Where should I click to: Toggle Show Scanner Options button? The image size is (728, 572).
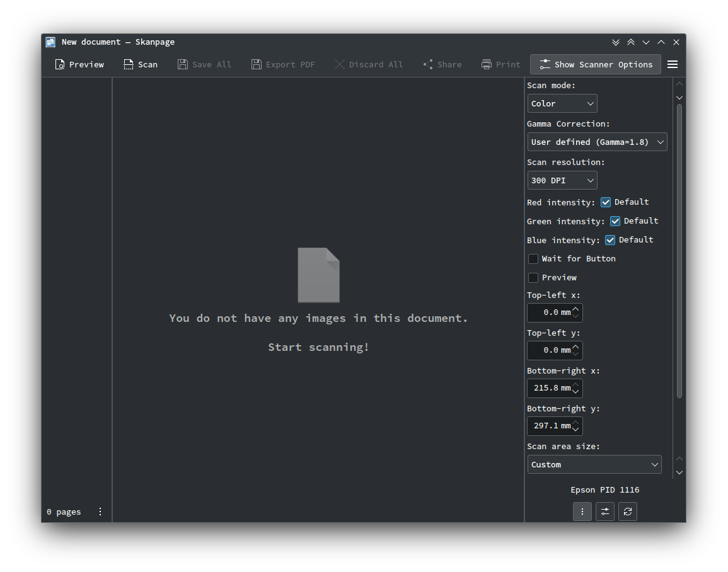pos(596,64)
